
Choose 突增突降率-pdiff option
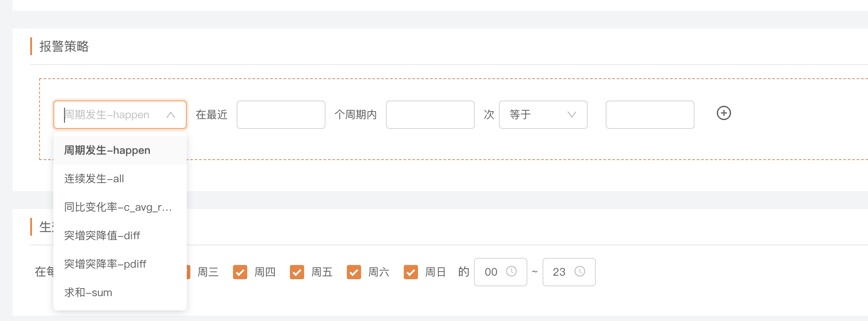point(105,264)
